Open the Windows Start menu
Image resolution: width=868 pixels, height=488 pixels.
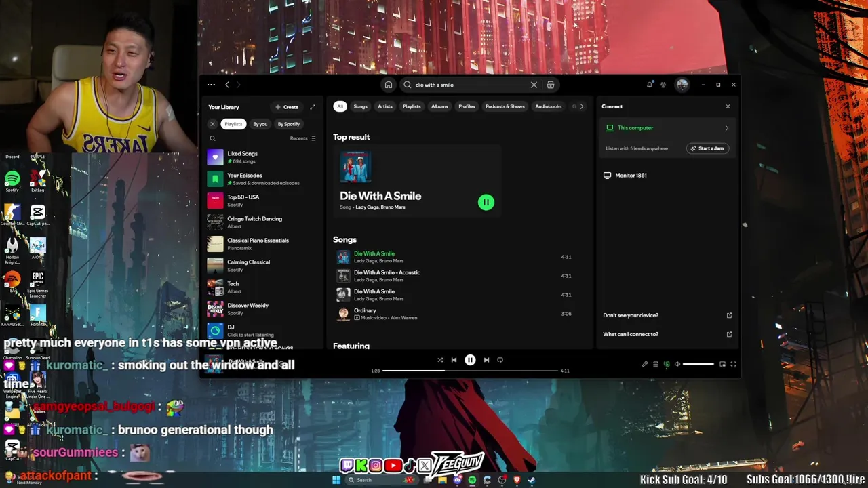(336, 480)
